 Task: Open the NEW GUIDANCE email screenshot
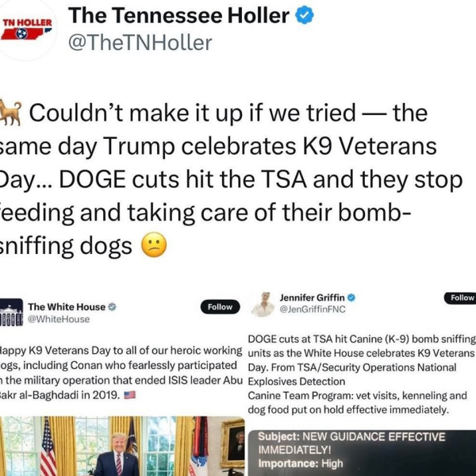coord(362,453)
